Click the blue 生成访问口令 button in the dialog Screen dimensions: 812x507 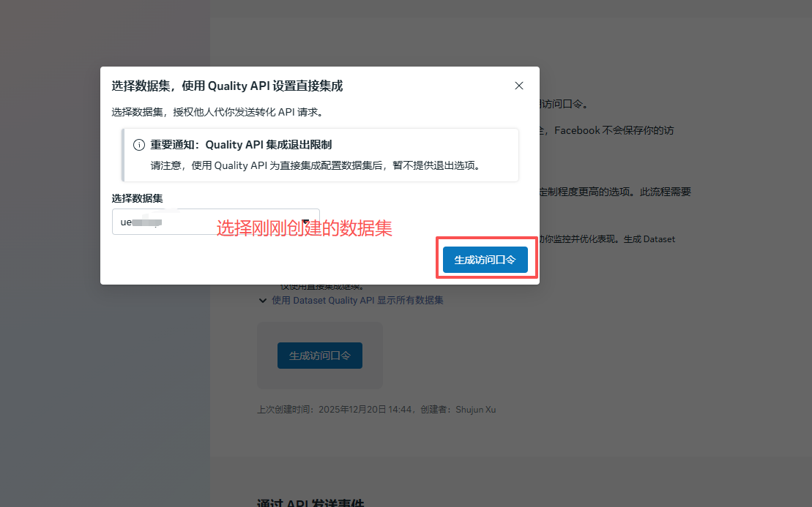point(485,260)
